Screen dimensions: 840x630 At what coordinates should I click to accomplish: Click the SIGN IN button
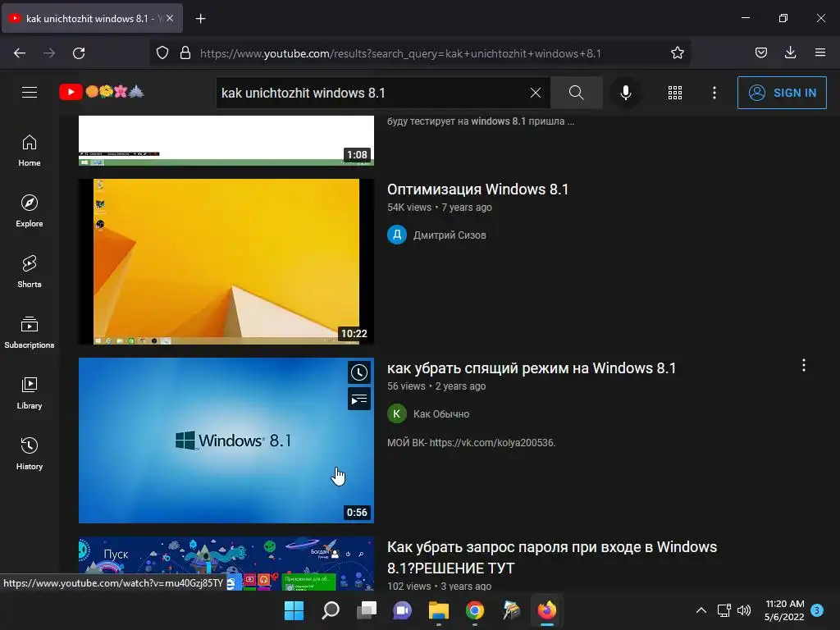782,93
